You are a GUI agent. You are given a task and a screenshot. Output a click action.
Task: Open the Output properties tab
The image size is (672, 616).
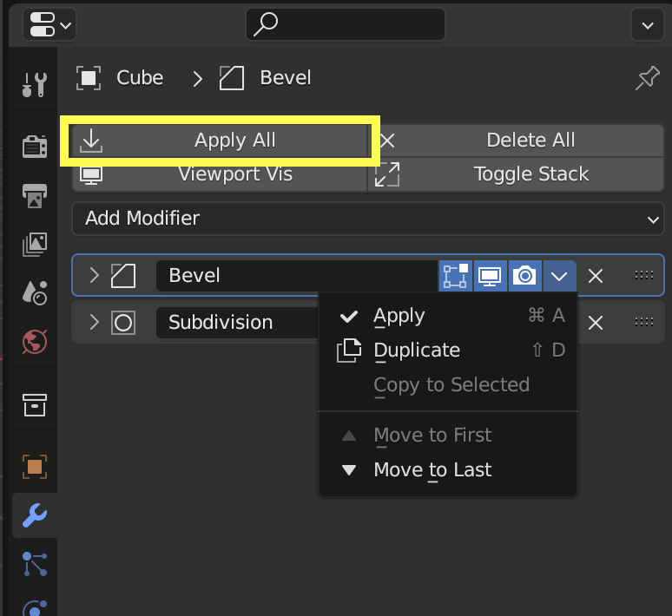click(35, 195)
